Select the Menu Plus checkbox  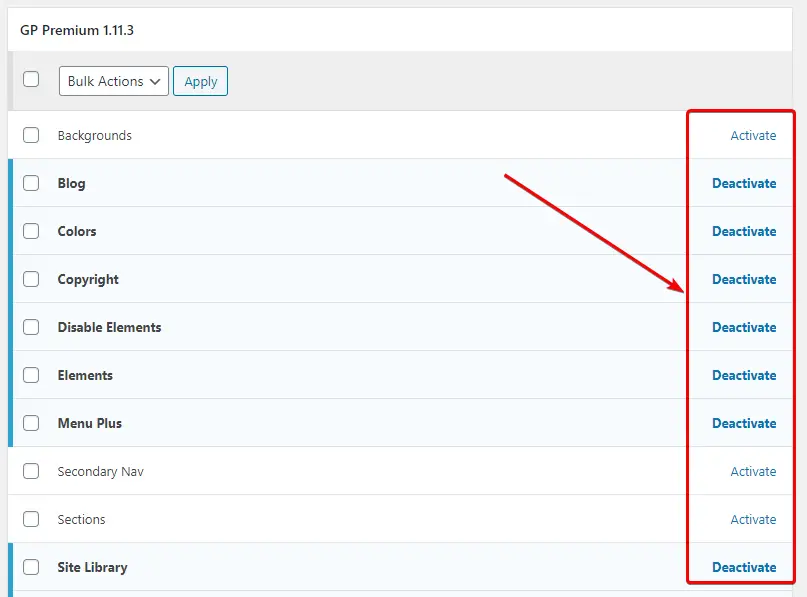pyautogui.click(x=31, y=423)
